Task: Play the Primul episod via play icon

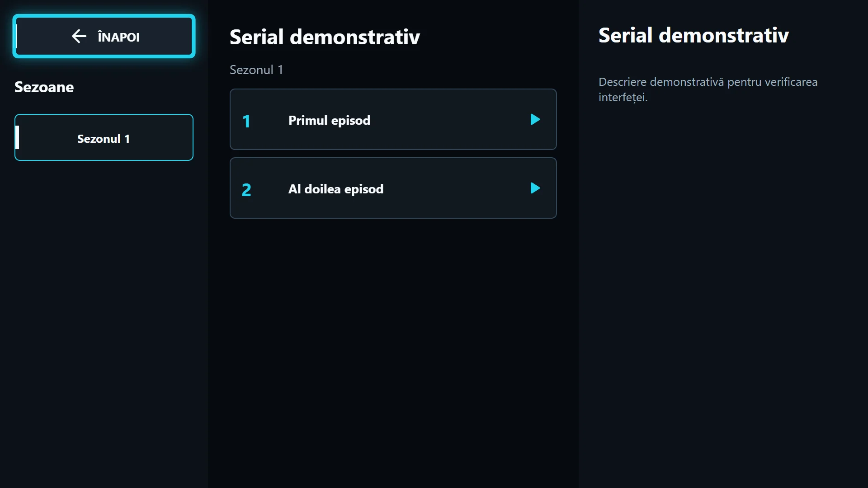Action: (535, 119)
